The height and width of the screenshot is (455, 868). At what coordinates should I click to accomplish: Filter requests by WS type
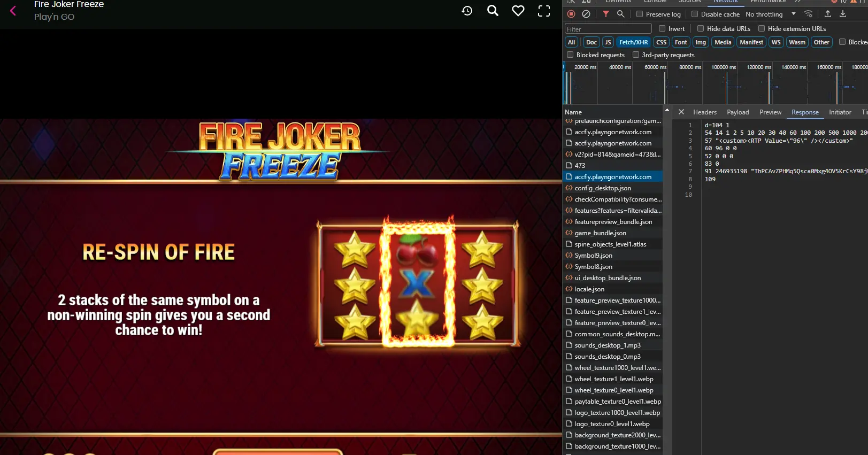776,42
